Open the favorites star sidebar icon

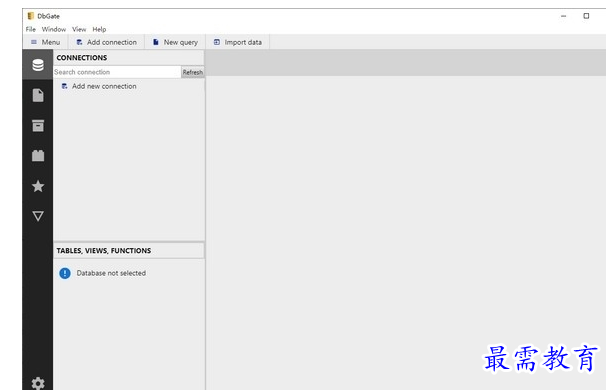pos(38,186)
